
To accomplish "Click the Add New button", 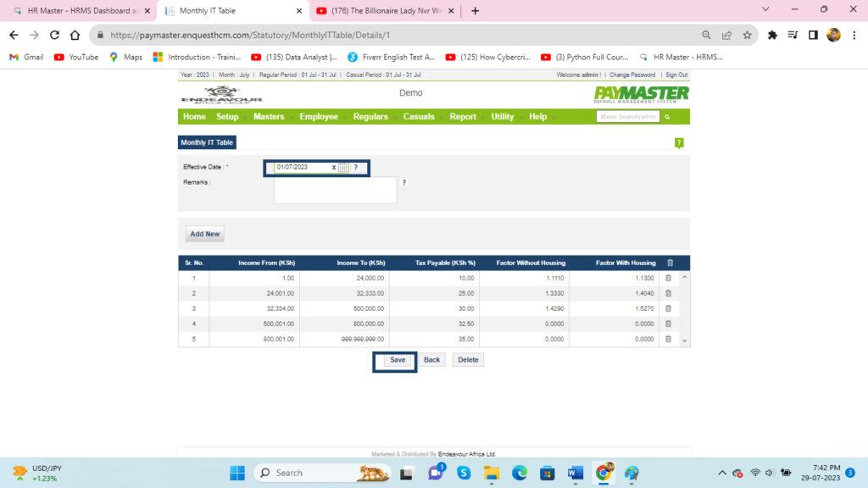I will [205, 234].
